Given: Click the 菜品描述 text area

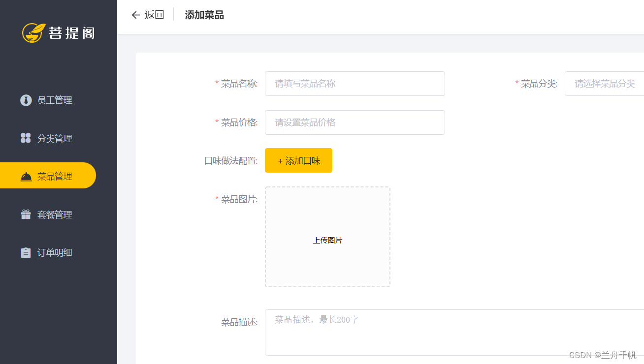Looking at the screenshot, I should pos(454,333).
